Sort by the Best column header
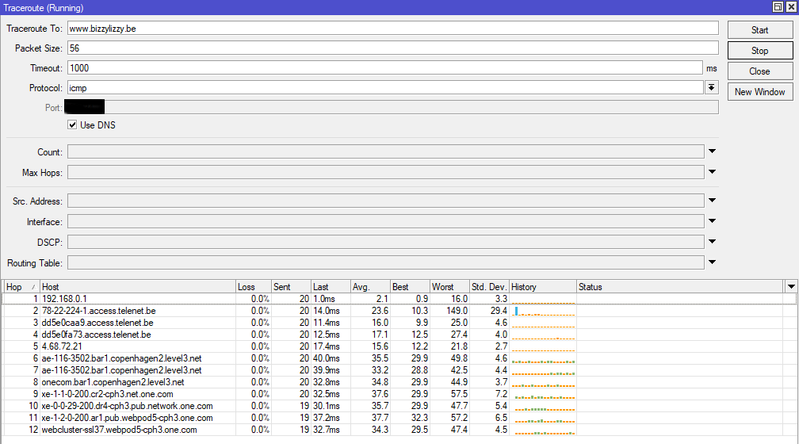The image size is (799, 444). pos(410,286)
